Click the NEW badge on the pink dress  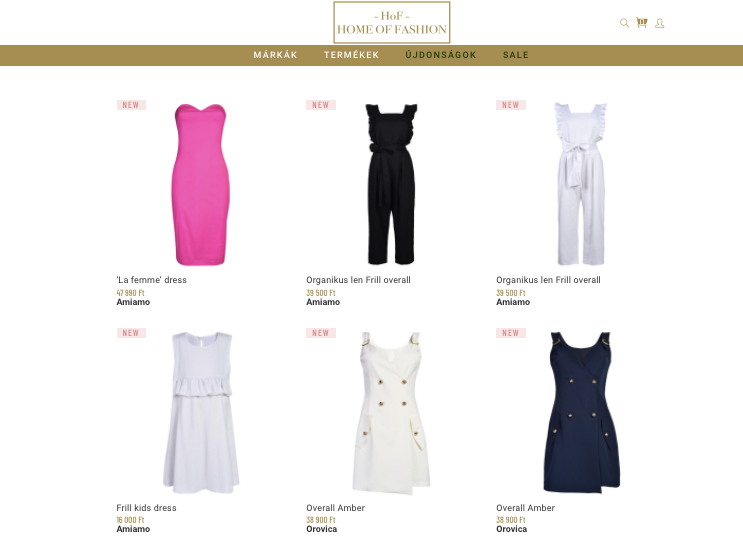[131, 105]
